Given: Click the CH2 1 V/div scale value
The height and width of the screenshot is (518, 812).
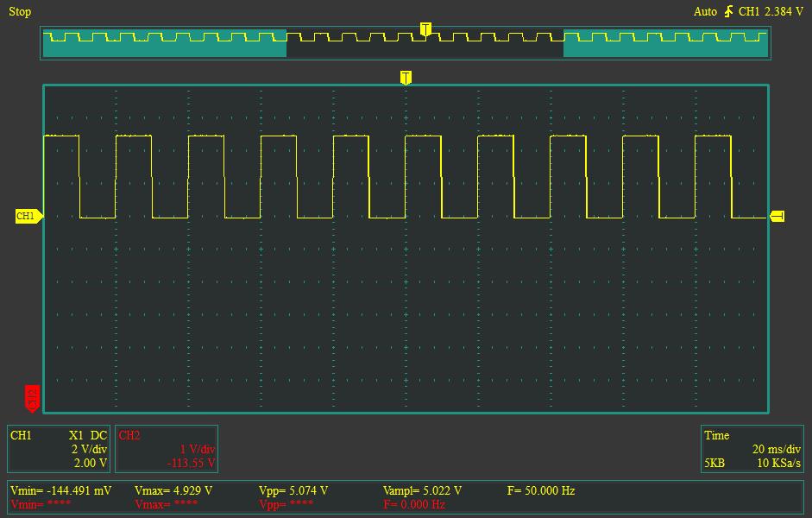Looking at the screenshot, I should pyautogui.click(x=197, y=450).
